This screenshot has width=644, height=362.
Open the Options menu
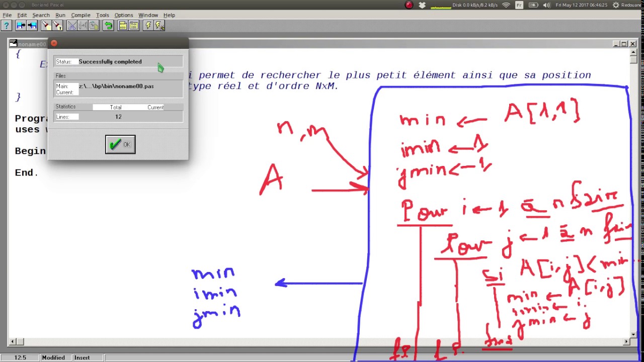[x=124, y=15]
